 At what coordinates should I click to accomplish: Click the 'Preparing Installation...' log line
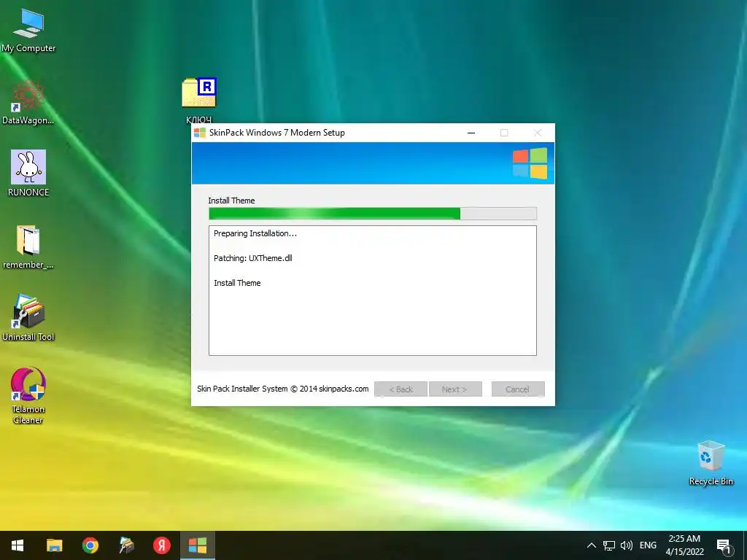click(x=255, y=233)
